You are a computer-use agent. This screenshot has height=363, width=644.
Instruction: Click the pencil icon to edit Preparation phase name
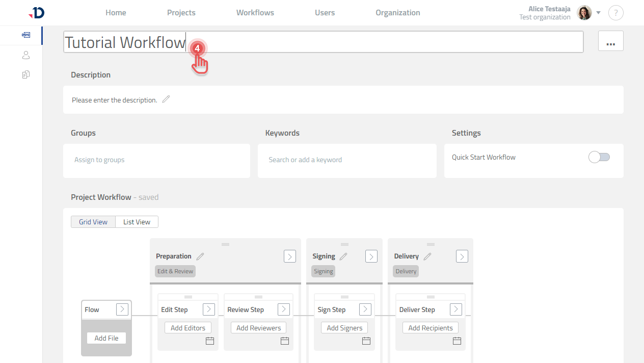(x=200, y=256)
